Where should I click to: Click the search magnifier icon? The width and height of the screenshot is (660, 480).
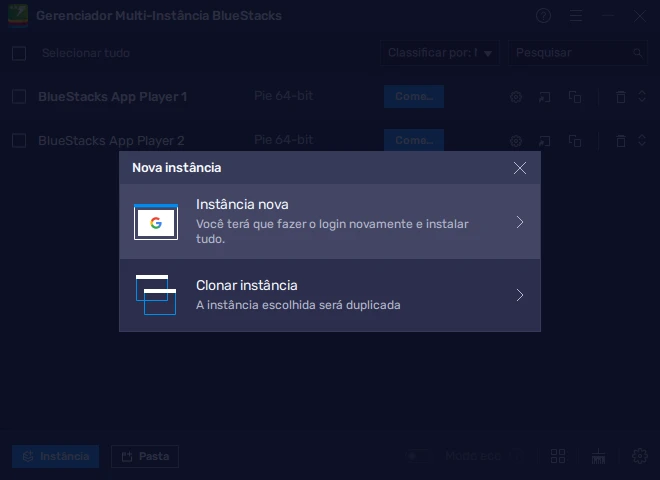[638, 53]
